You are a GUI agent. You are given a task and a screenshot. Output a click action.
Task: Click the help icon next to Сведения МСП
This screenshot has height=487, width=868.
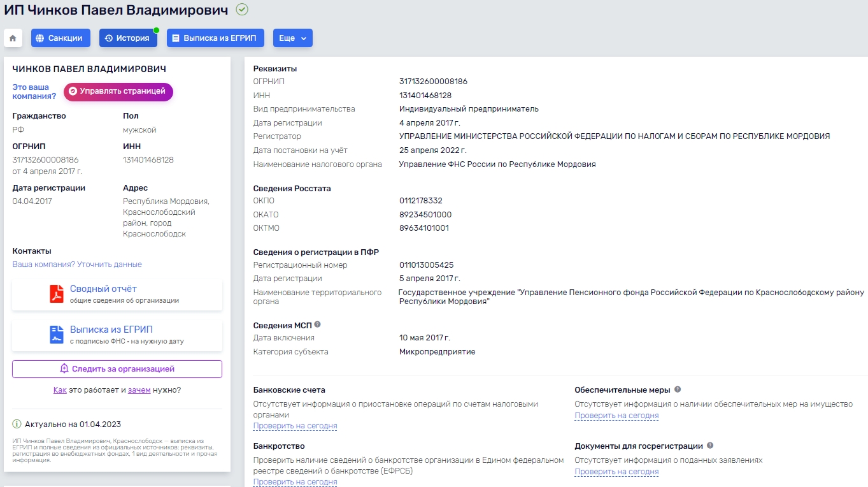pos(318,324)
